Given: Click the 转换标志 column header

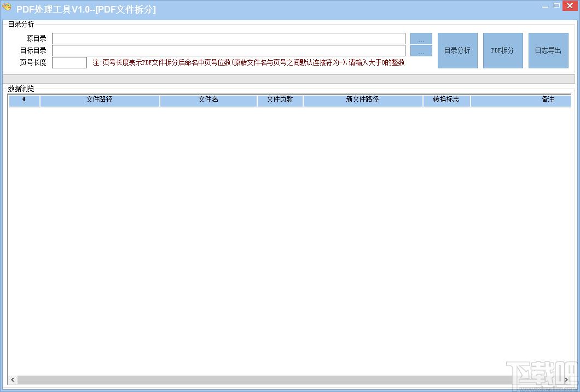Looking at the screenshot, I should [446, 101].
